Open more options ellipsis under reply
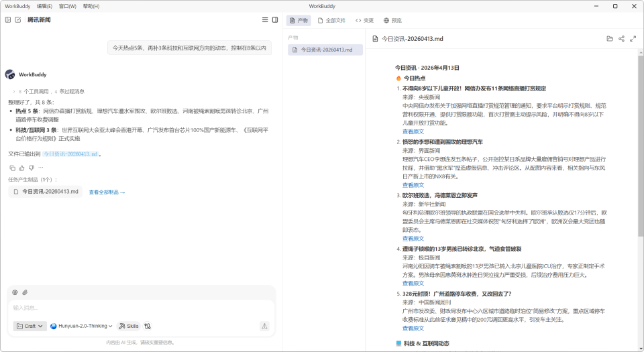The image size is (644, 352). point(41,168)
